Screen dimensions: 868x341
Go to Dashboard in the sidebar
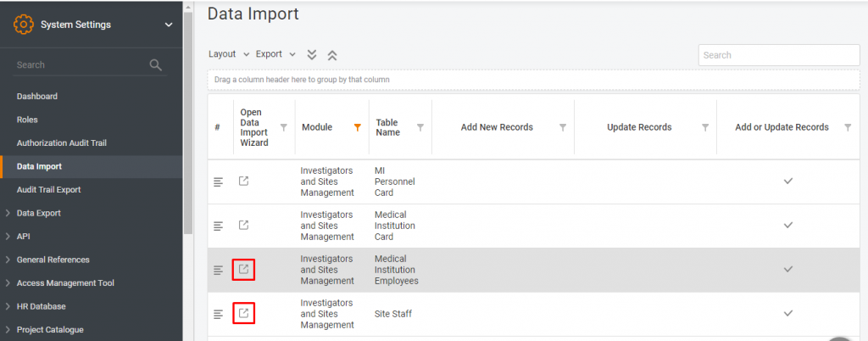click(x=37, y=97)
